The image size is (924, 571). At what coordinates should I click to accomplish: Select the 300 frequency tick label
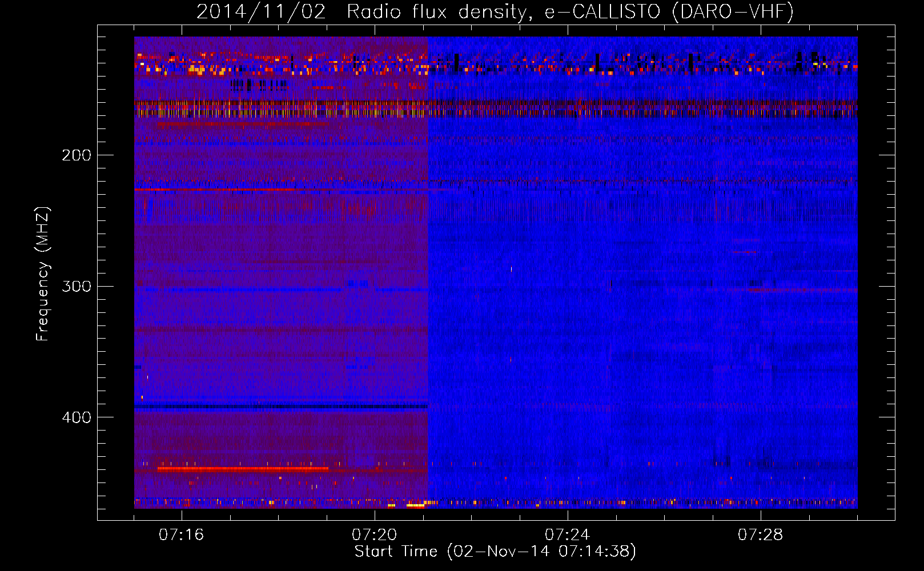(x=77, y=286)
